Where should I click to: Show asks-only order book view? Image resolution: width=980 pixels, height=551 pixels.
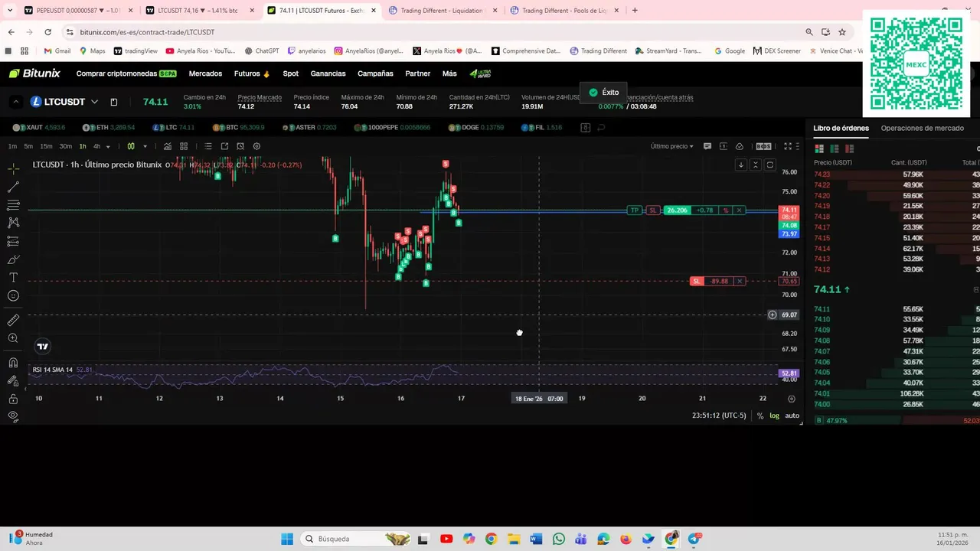click(850, 148)
